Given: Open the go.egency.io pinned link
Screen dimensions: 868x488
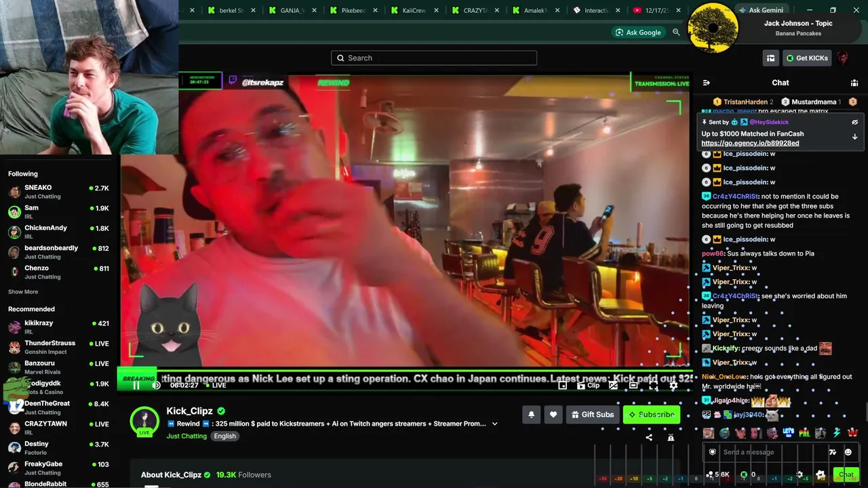Looking at the screenshot, I should click(750, 143).
